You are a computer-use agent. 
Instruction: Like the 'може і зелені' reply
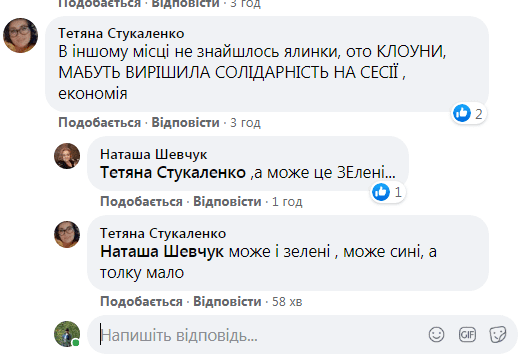[141, 301]
